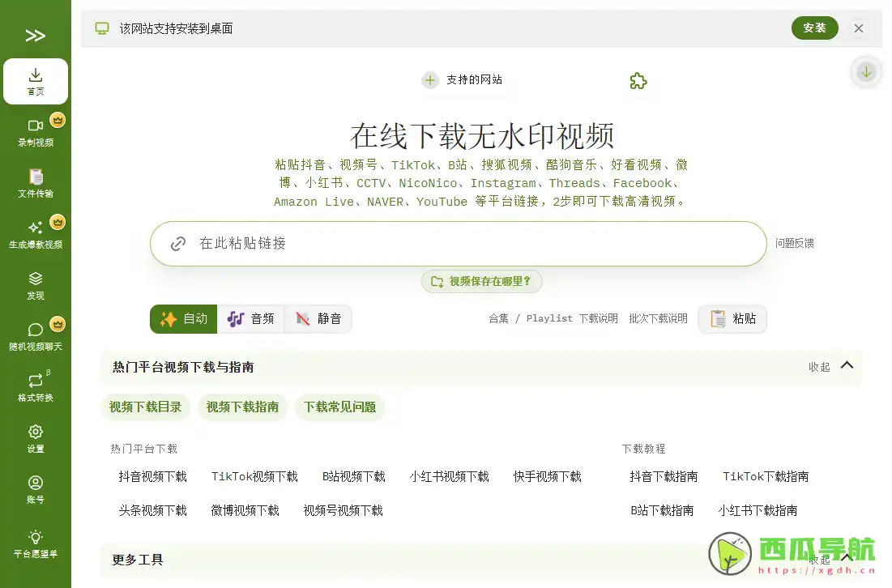Screen dimensions: 892x588
Task: Open 平台愿望单 wishlist in sidebar
Action: [36, 544]
